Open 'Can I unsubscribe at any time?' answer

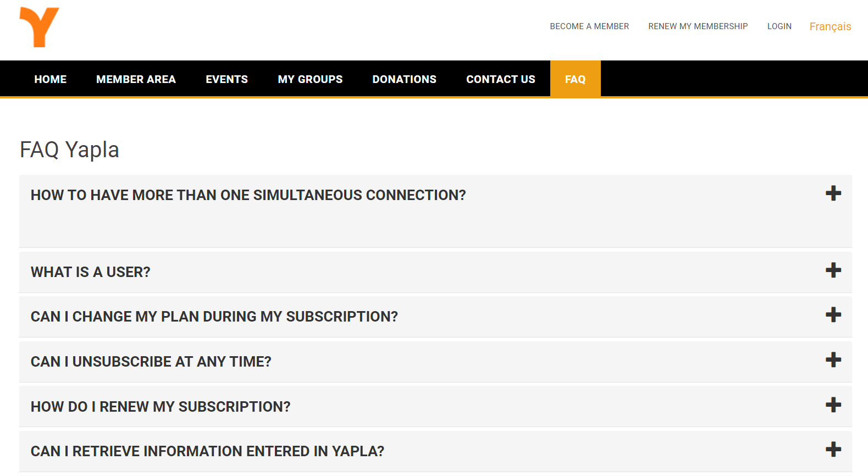(151, 362)
